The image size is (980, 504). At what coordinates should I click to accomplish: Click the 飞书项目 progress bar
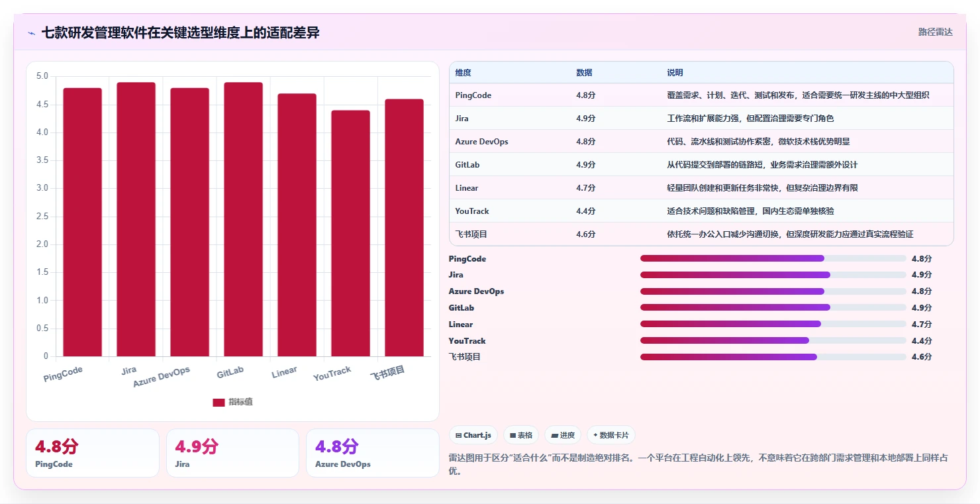pos(773,357)
